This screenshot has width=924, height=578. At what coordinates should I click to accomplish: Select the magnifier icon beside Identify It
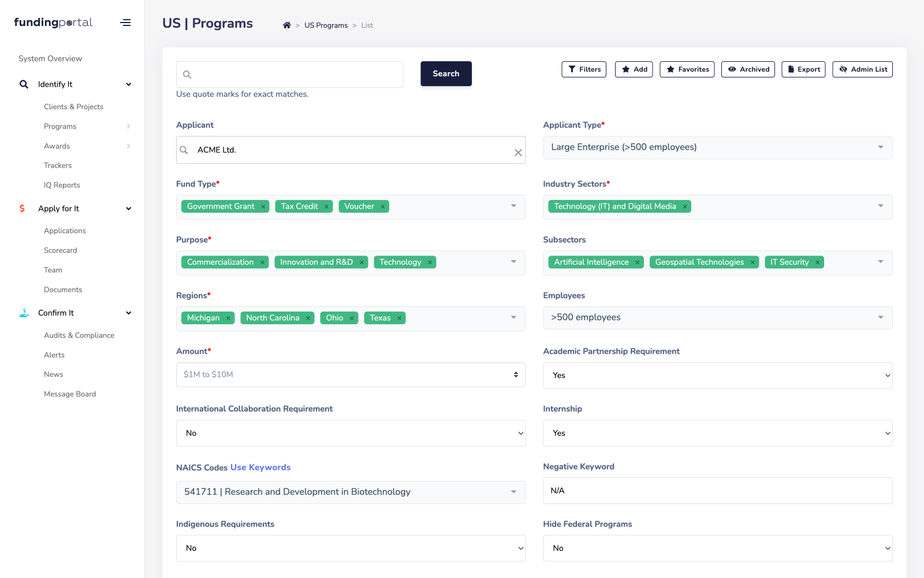pyautogui.click(x=24, y=84)
